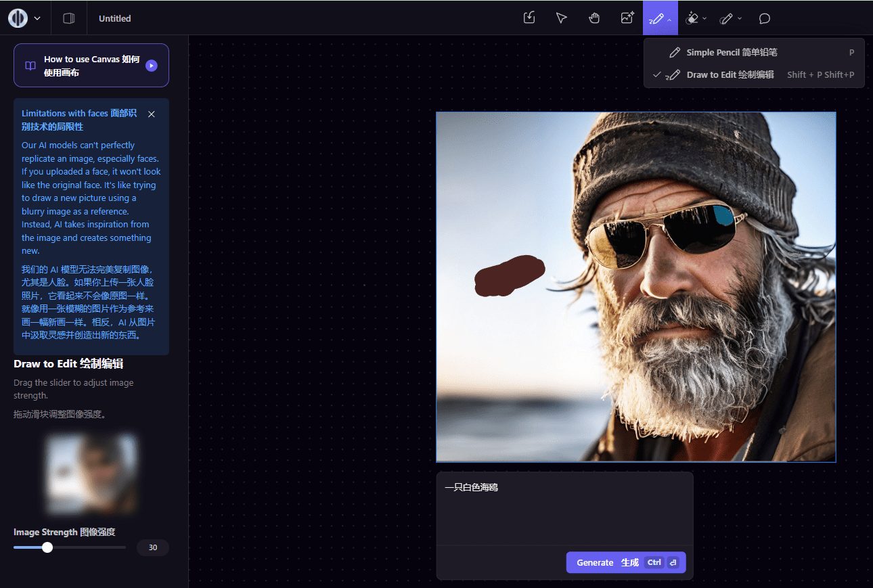The width and height of the screenshot is (873, 588).
Task: Click 'Drag the slider to adjust' hint
Action: coord(74,389)
